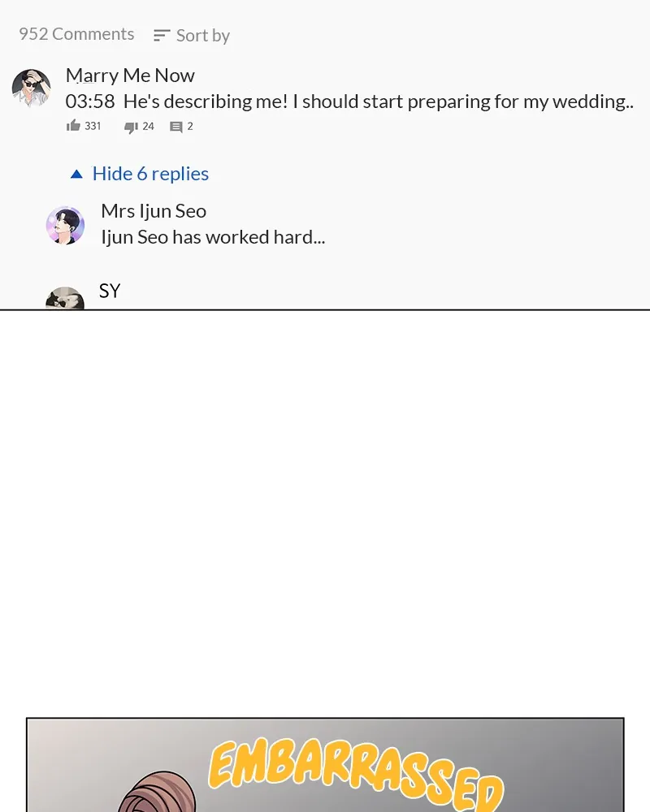
Task: Click the 03:58 timestamp link
Action: (x=90, y=101)
